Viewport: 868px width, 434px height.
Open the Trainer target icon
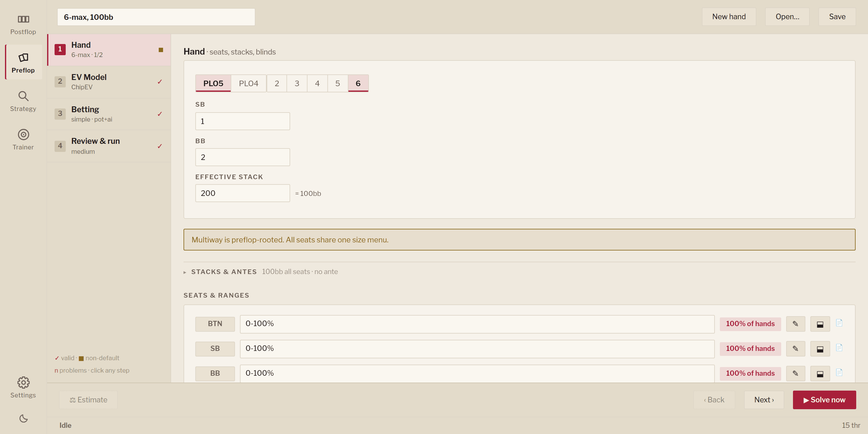(23, 135)
